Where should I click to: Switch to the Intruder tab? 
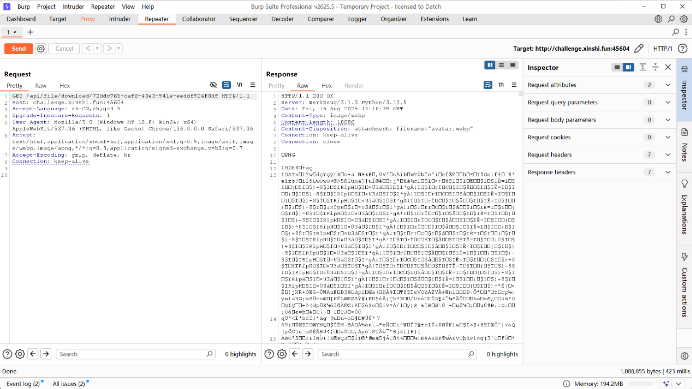(119, 19)
